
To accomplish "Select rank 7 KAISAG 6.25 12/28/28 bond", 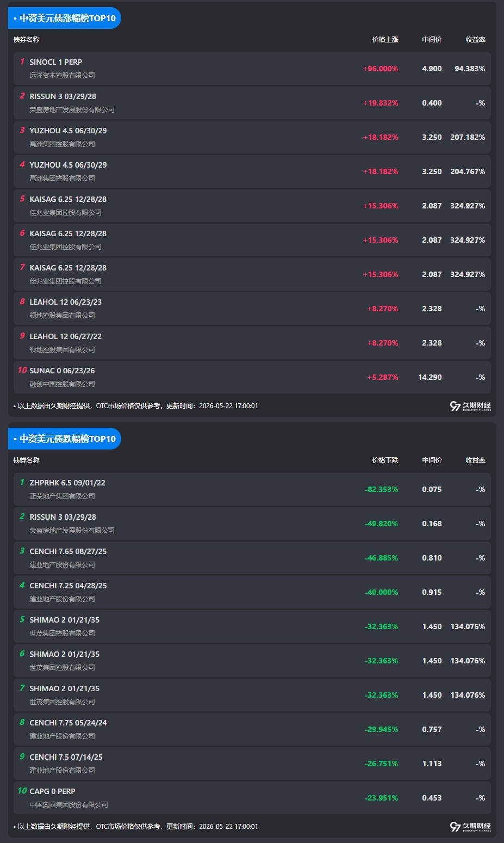I will click(68, 268).
